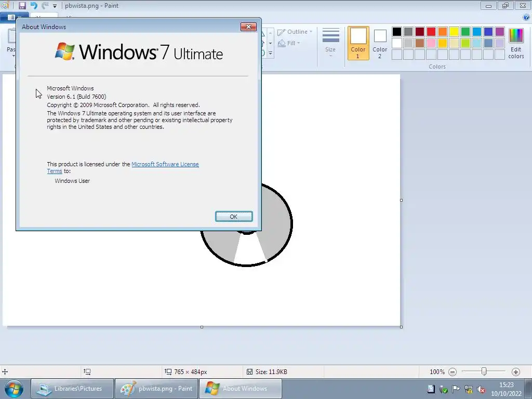Click the first tray icon left of Safely Remove
This screenshot has height=399, width=532.
coord(431,389)
